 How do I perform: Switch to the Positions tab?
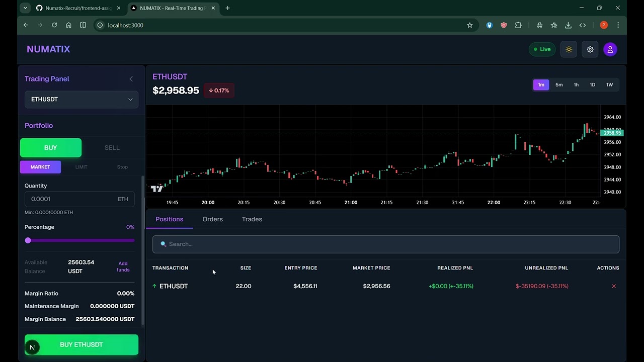point(170,219)
